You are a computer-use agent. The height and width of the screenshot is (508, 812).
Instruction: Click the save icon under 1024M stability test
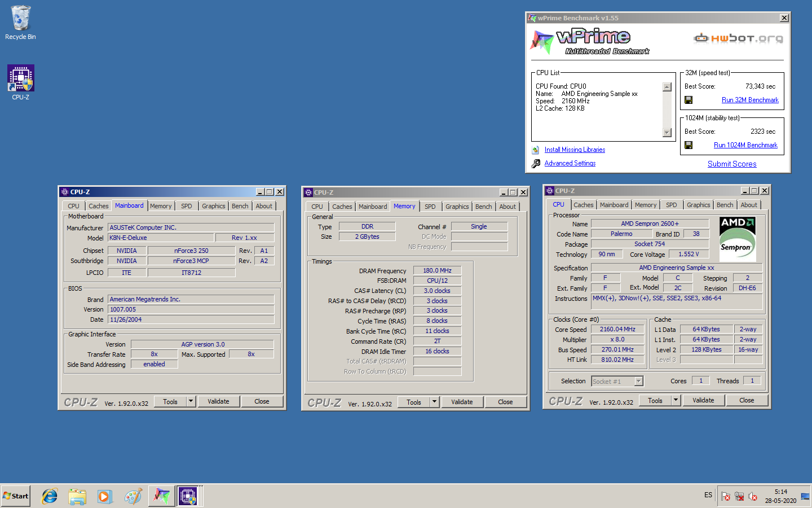coord(689,145)
